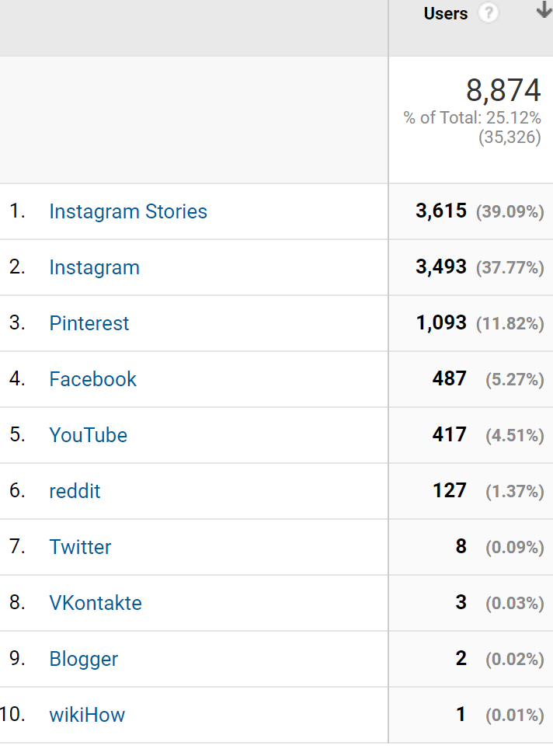Click the 8,874 total users figure
The image size is (553, 756).
point(503,90)
